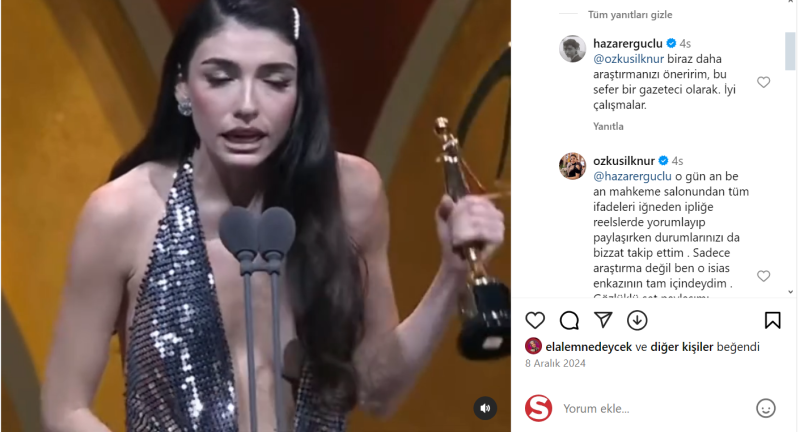
Task: Open ozkusilknur's profile picture
Action: (x=572, y=166)
